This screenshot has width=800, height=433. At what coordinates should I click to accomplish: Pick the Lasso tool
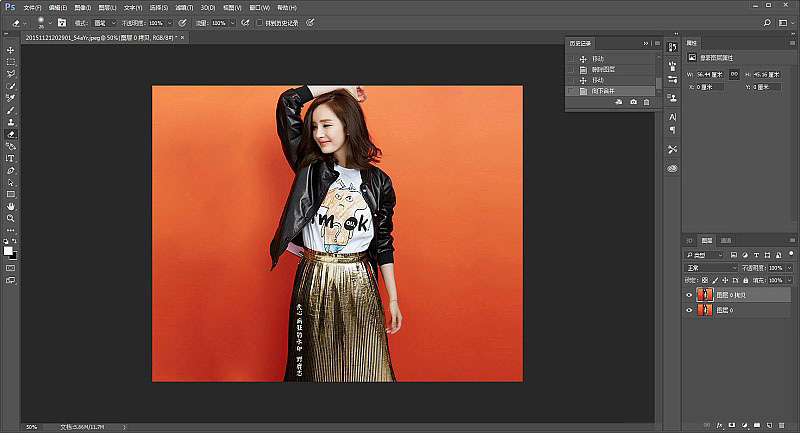10,73
